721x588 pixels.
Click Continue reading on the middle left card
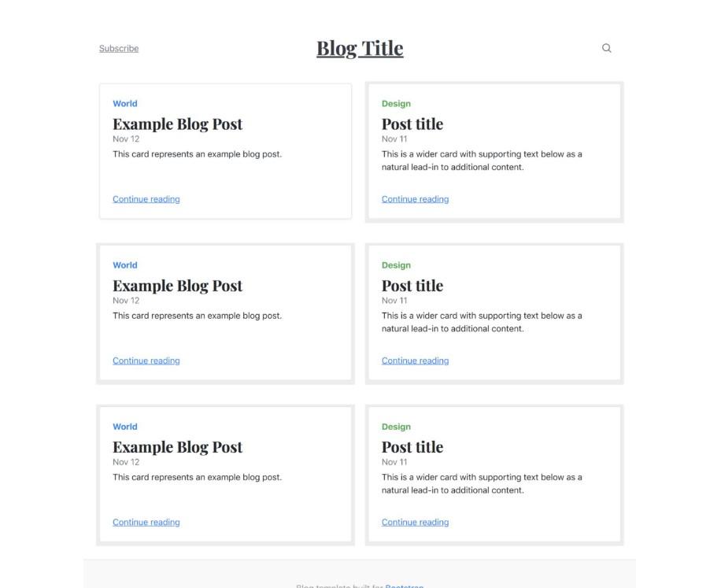pyautogui.click(x=146, y=360)
